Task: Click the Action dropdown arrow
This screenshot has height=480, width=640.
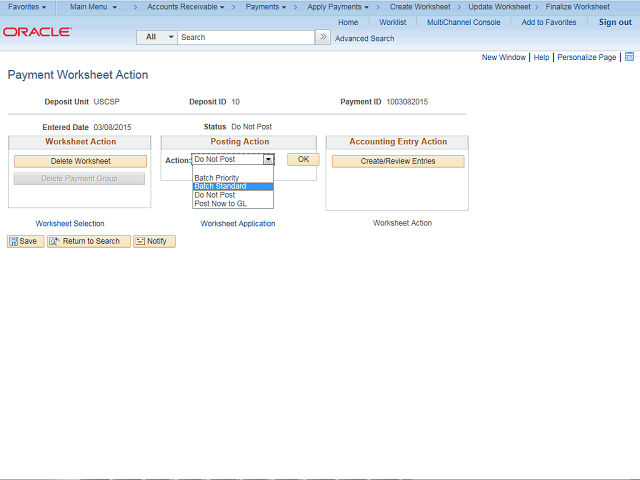Action: 268,160
